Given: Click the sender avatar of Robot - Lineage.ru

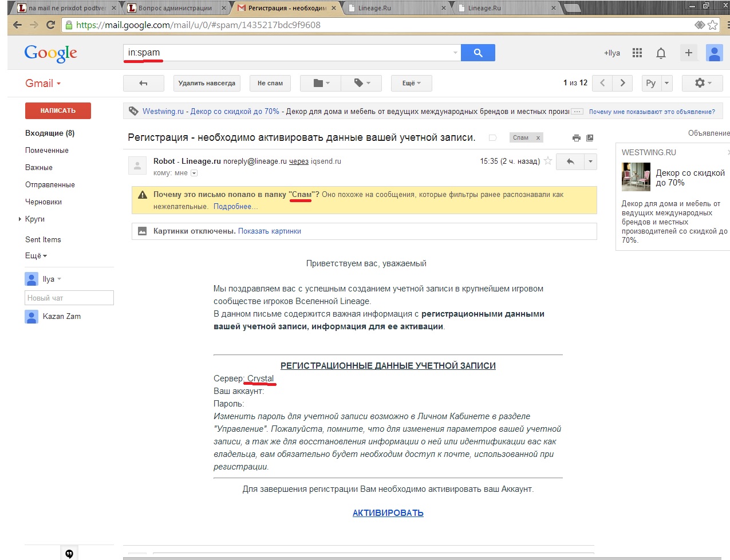Looking at the screenshot, I should coord(137,165).
